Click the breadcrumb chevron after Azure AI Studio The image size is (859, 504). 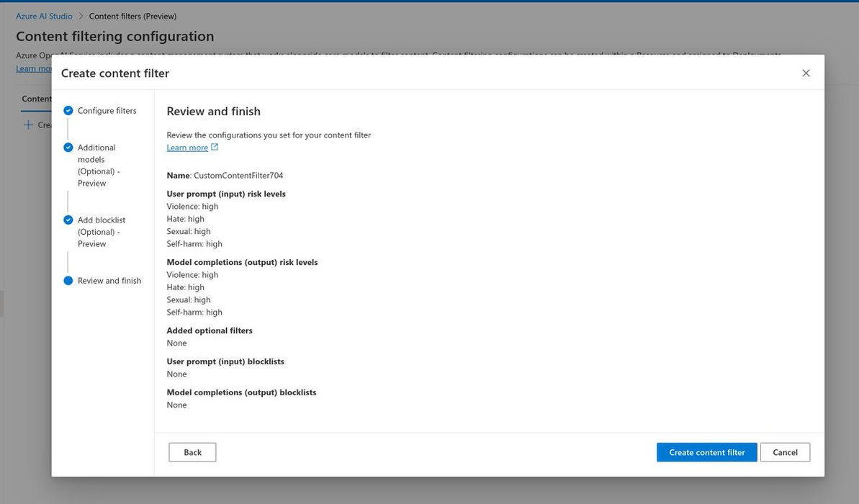click(81, 17)
